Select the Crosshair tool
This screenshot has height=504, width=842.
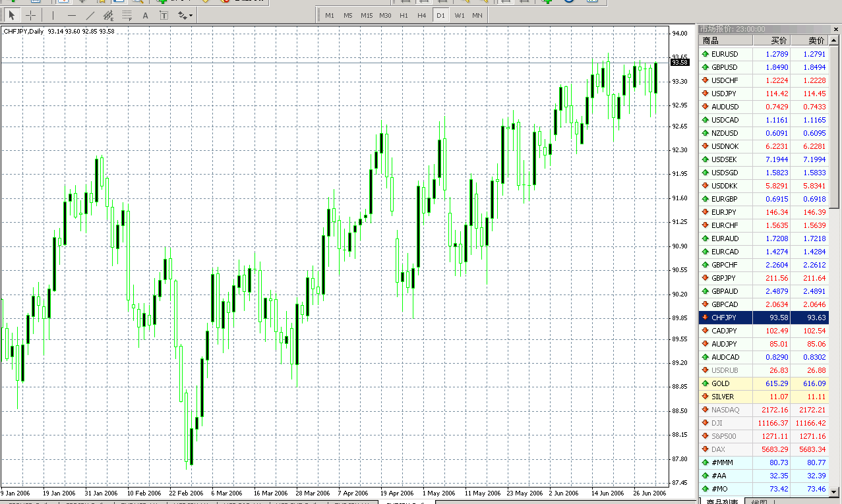31,14
